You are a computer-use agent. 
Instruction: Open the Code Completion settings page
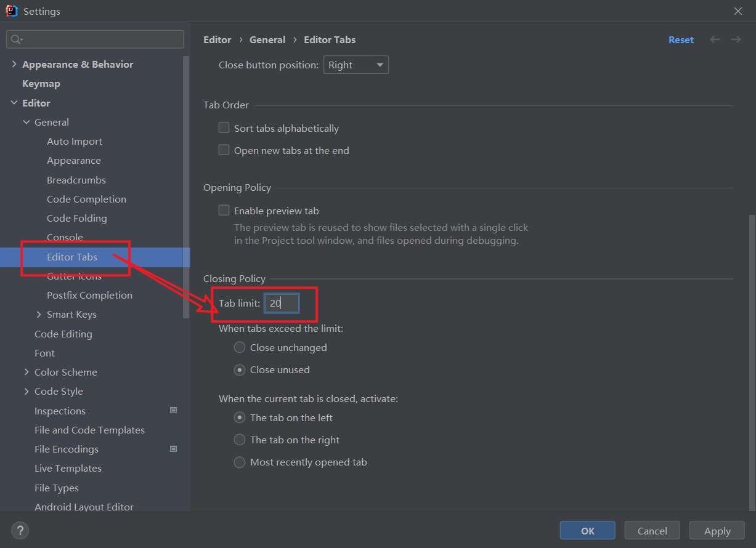[x=86, y=199]
